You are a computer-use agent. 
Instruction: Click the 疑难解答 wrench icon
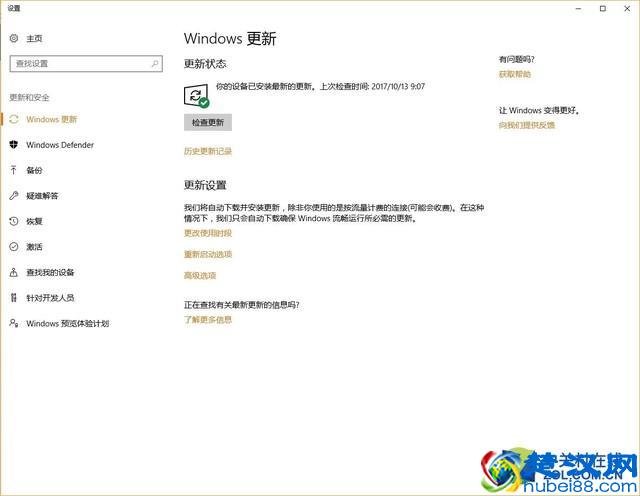pos(14,196)
